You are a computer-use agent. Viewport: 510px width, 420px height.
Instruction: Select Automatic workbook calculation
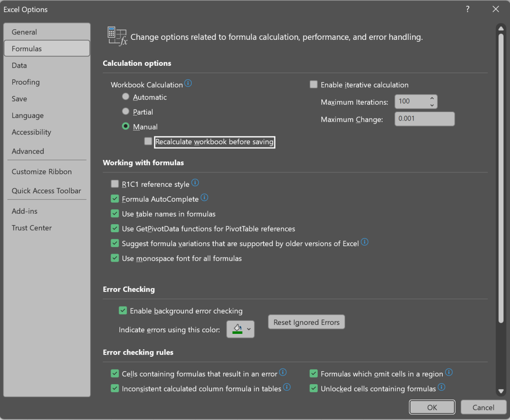(126, 97)
